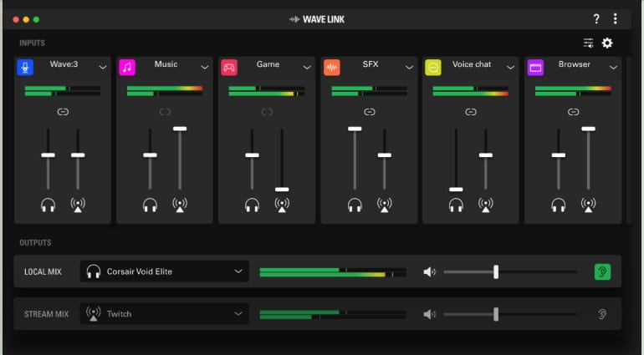Click the STREAM MIX label

46,314
